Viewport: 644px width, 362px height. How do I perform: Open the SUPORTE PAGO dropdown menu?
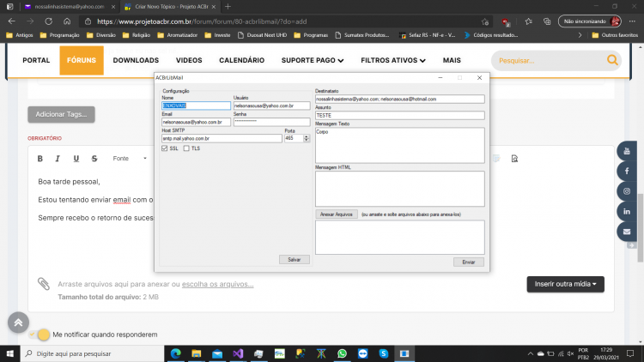[313, 60]
